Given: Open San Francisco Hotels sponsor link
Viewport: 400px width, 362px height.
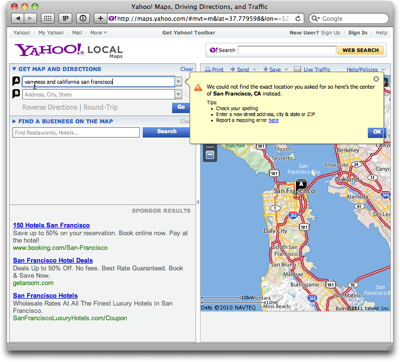Looking at the screenshot, I should tap(45, 296).
